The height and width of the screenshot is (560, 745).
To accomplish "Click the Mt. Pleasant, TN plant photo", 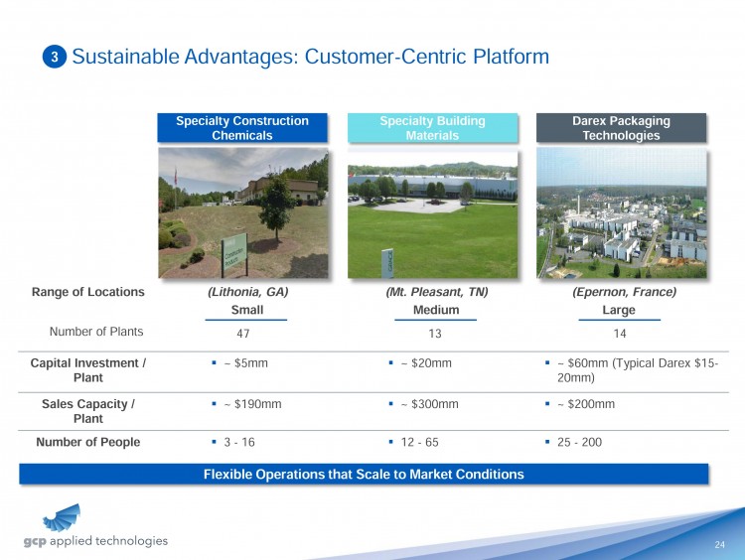I will [432, 213].
